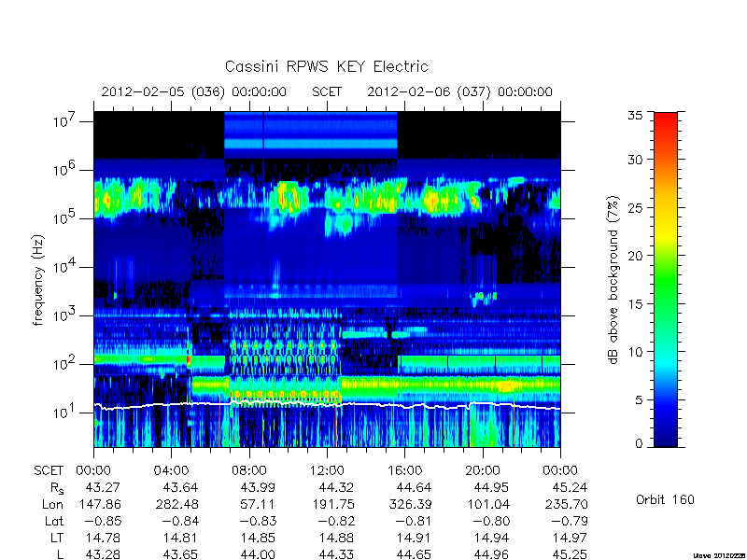Click the 'Lat' row label
The image size is (747, 560).
point(54,521)
